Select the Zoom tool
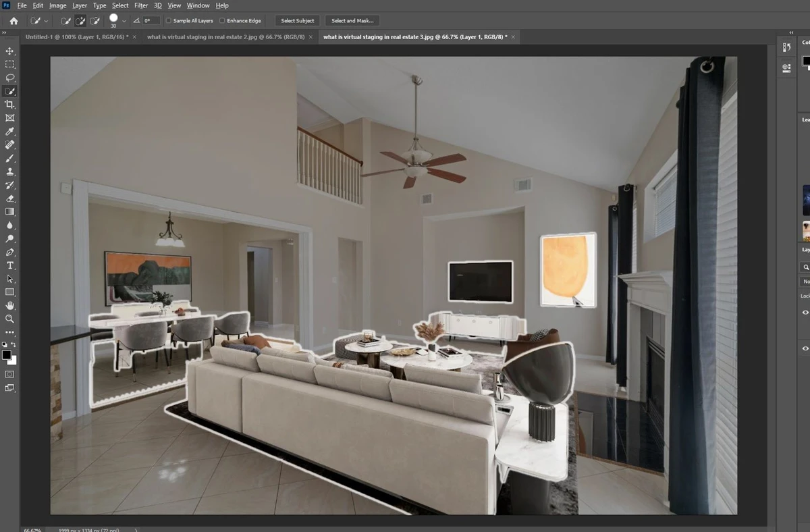Viewport: 810px width, 532px height. (x=9, y=319)
